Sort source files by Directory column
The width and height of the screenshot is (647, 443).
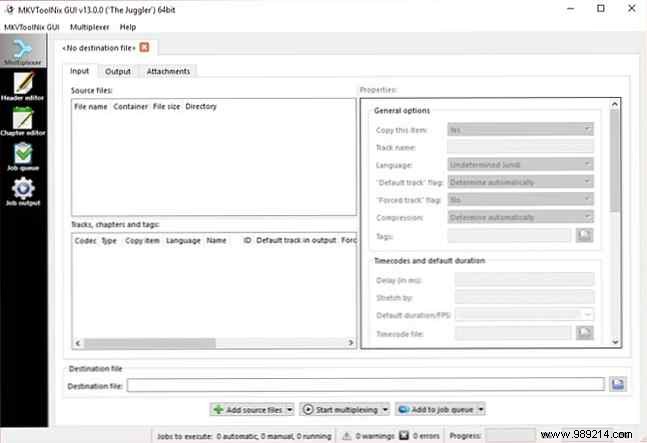tap(201, 107)
